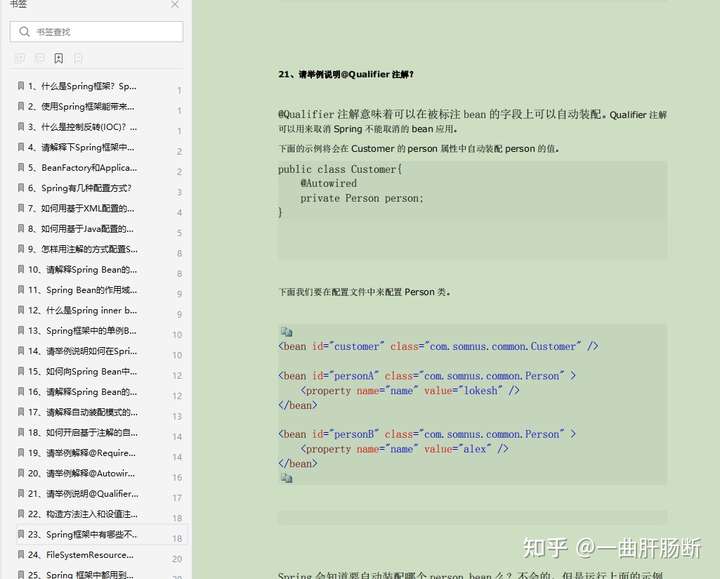This screenshot has width=720, height=579.
Task: Open bookmark 1 about Spring框架
Action: [x=82, y=86]
